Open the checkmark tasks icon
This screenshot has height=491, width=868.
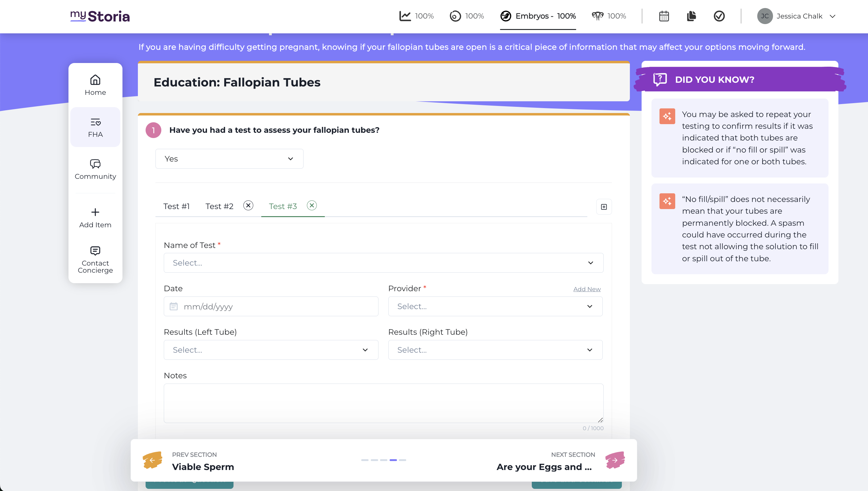[719, 16]
